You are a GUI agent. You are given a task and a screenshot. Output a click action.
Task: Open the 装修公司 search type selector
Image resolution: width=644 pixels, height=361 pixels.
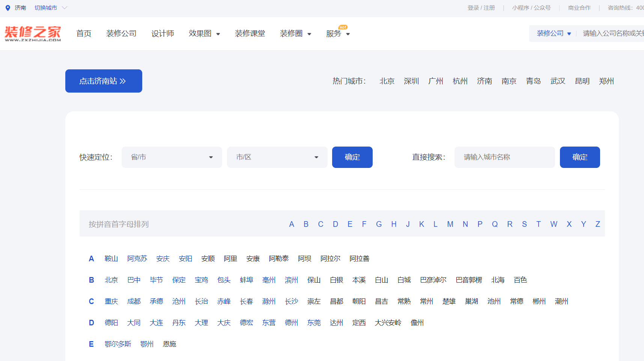[x=554, y=33]
